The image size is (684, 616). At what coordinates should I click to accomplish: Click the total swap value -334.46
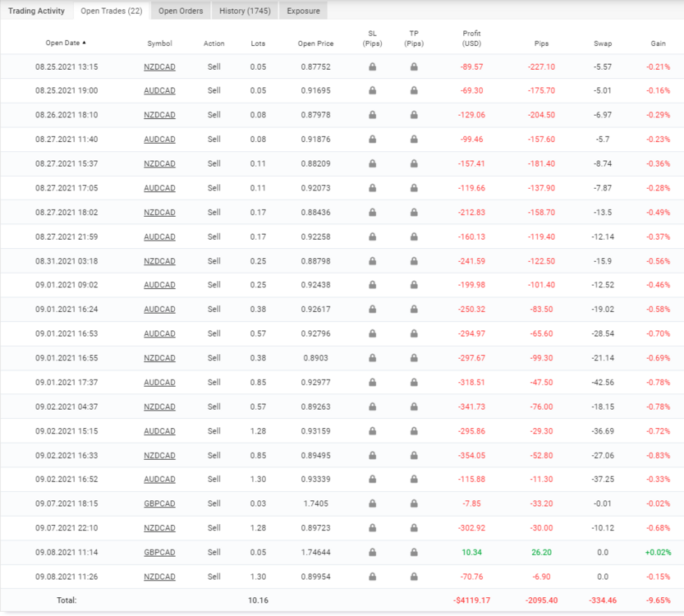pyautogui.click(x=603, y=600)
